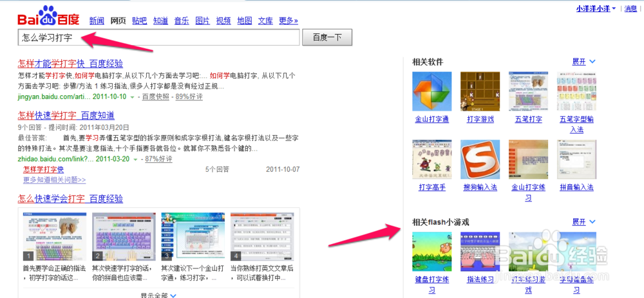Open the 百度快照 cached link
Viewport: 644px width, 298px height.
click(x=156, y=97)
